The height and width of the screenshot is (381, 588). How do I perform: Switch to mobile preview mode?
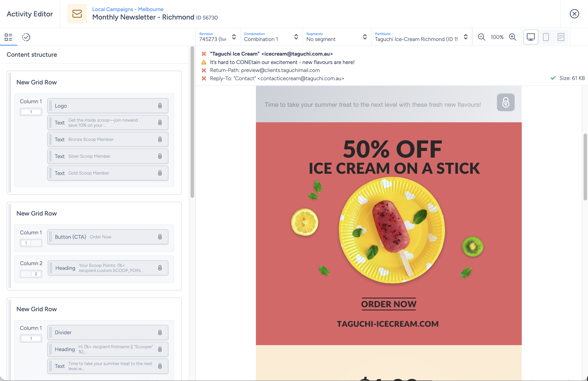[x=546, y=37]
